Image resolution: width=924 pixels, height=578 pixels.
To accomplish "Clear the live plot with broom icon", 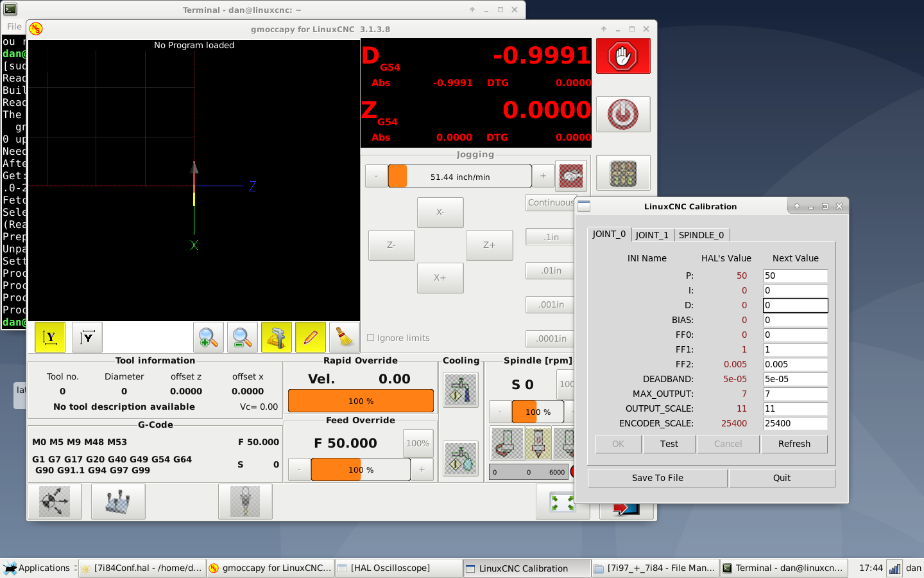I will click(x=345, y=337).
